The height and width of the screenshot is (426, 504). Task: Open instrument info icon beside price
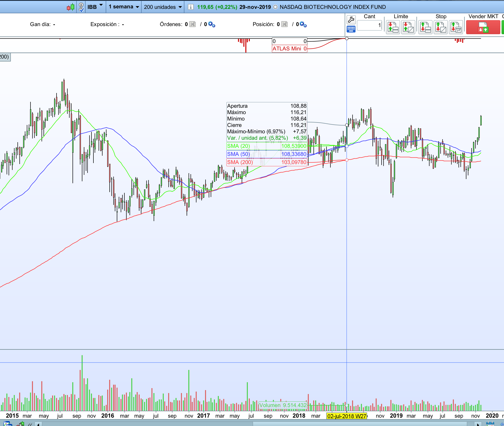click(x=191, y=7)
